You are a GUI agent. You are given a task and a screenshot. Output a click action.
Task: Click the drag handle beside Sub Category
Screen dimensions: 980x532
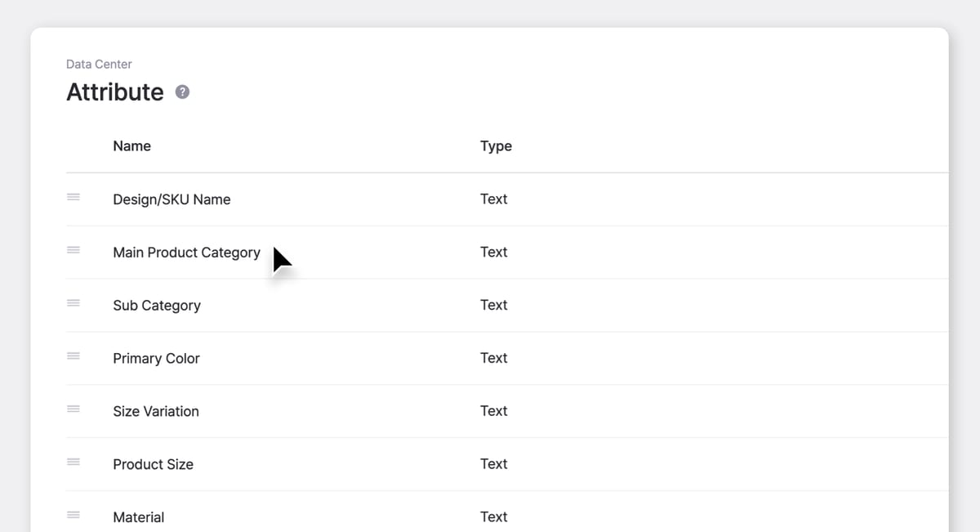point(73,303)
